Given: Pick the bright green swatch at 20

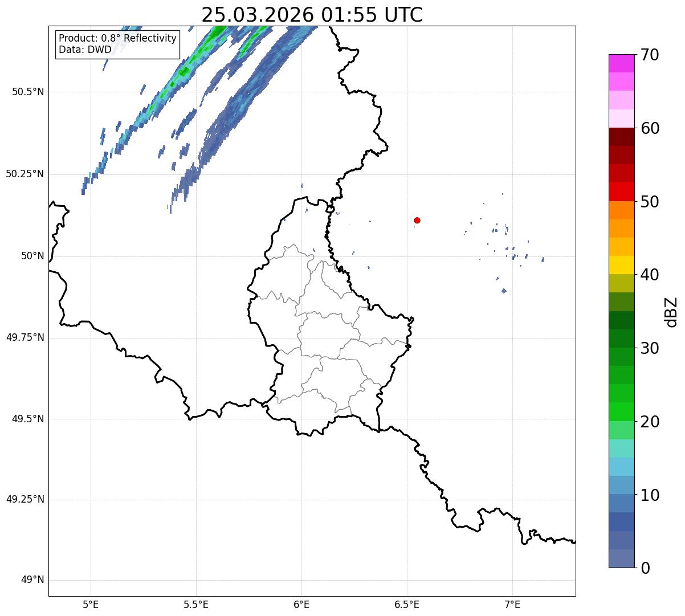Looking at the screenshot, I should [x=621, y=412].
